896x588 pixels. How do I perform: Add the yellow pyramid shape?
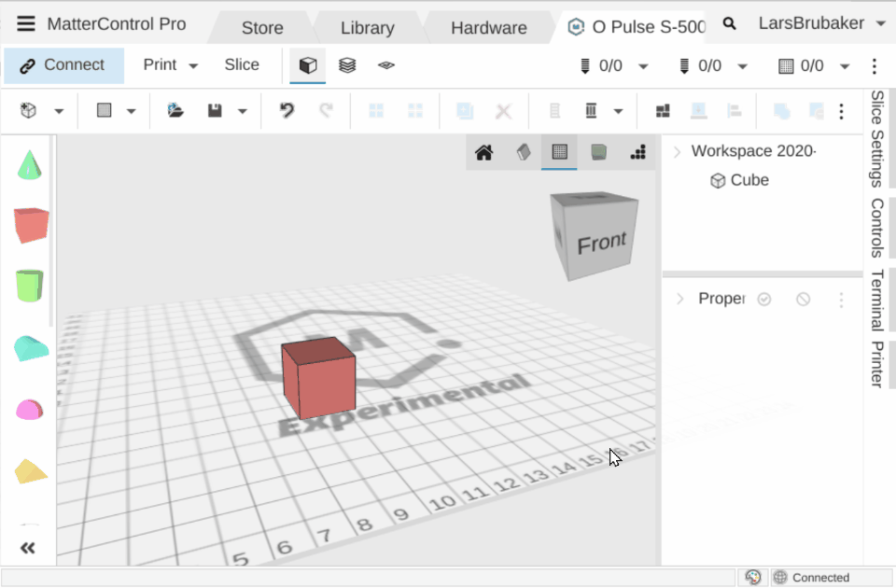click(x=31, y=471)
